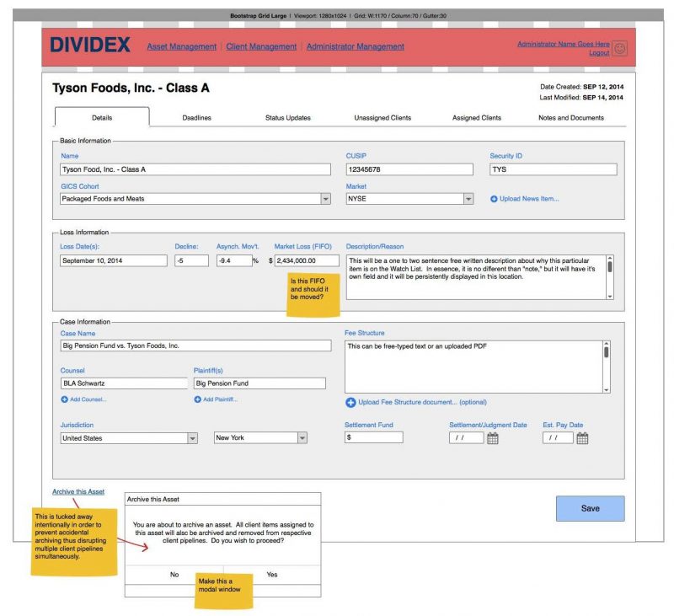Screen dimensions: 674x616
Task: Click the Archive this Asset link
Action: click(78, 492)
